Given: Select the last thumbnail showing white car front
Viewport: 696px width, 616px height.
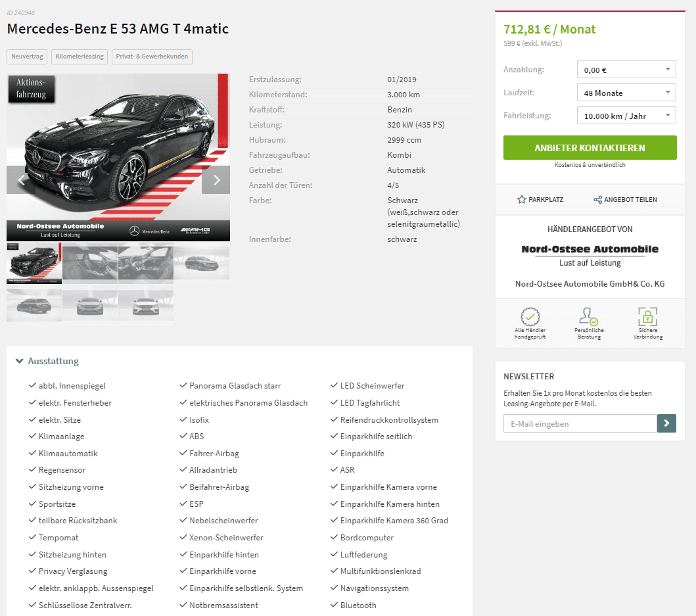Looking at the screenshot, I should pyautogui.click(x=146, y=305).
